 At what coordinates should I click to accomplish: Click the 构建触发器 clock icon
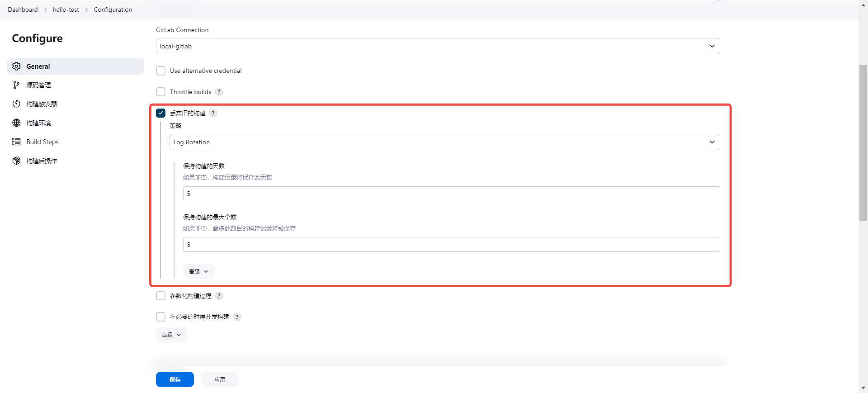pyautogui.click(x=17, y=104)
